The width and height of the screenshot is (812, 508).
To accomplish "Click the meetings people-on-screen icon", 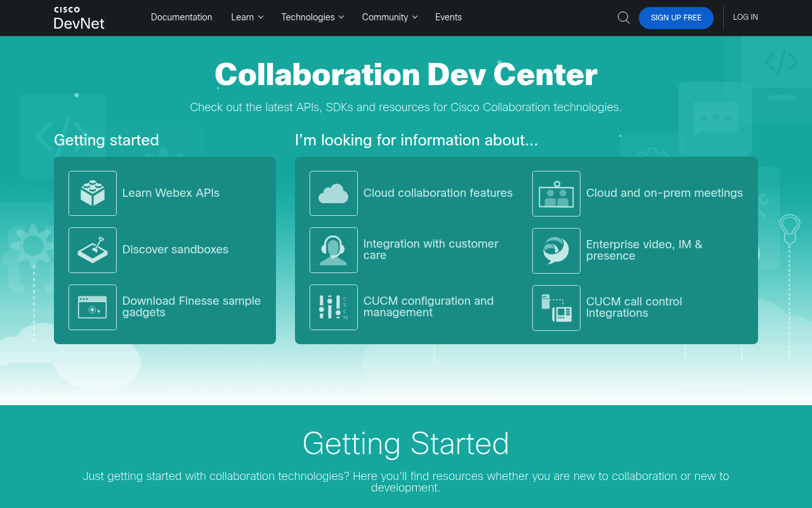I will point(556,194).
